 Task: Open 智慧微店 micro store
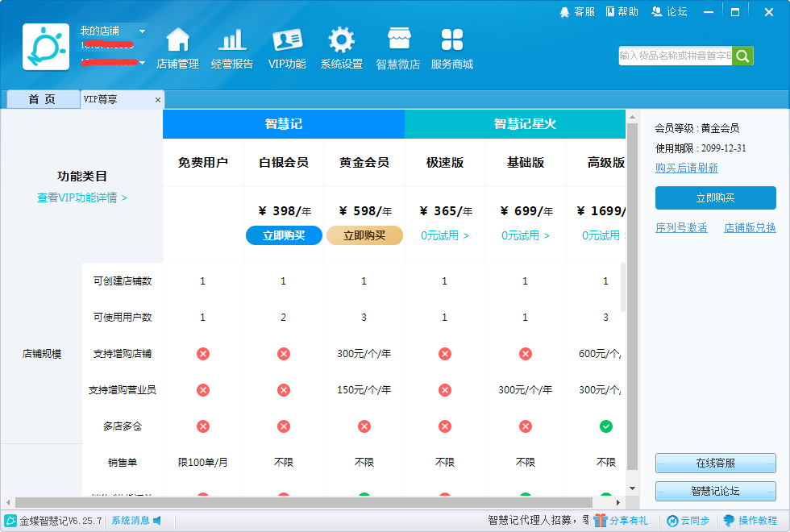point(398,48)
